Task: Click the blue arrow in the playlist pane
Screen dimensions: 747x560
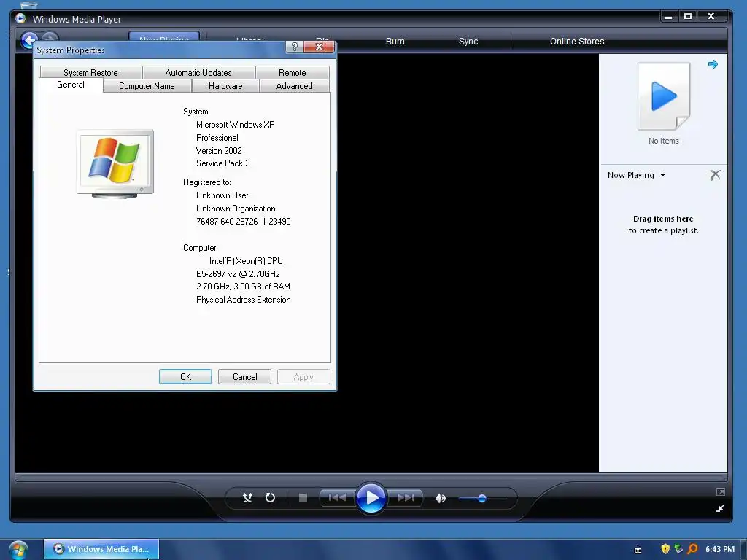Action: click(x=713, y=64)
